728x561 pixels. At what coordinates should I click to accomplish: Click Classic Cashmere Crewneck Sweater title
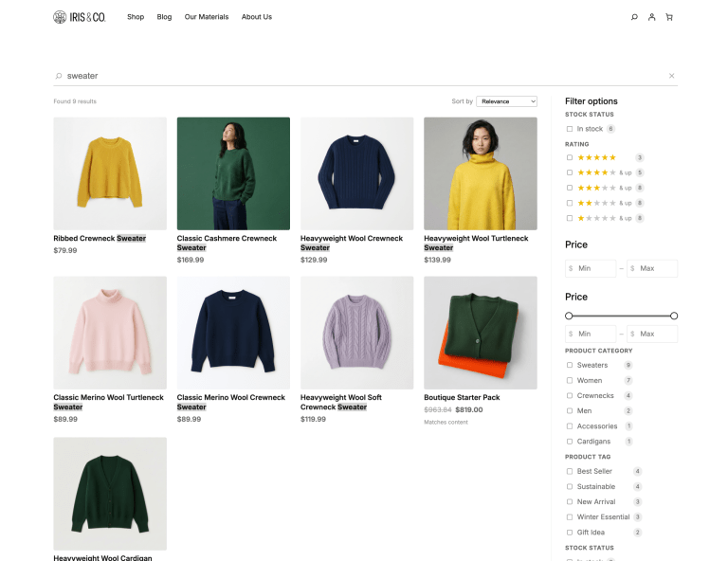(227, 244)
